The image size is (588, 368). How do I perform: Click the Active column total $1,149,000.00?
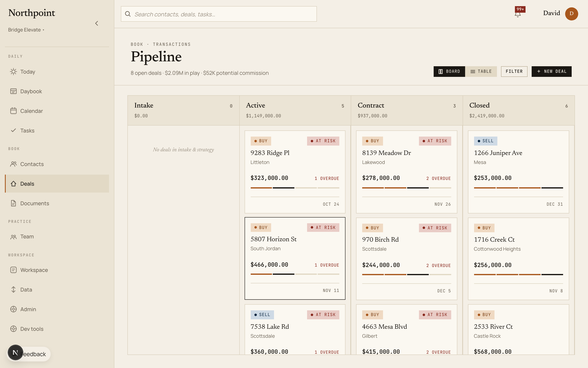pyautogui.click(x=263, y=116)
